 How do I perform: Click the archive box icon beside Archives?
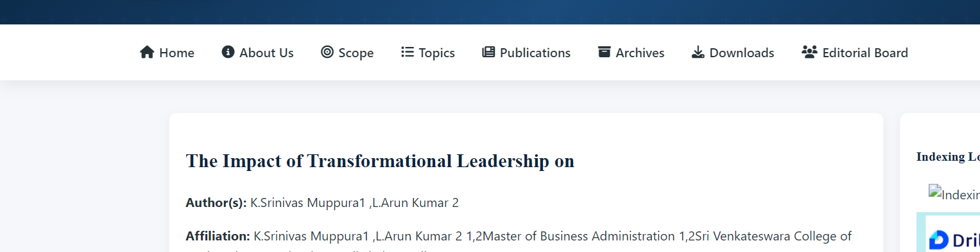[x=604, y=52]
